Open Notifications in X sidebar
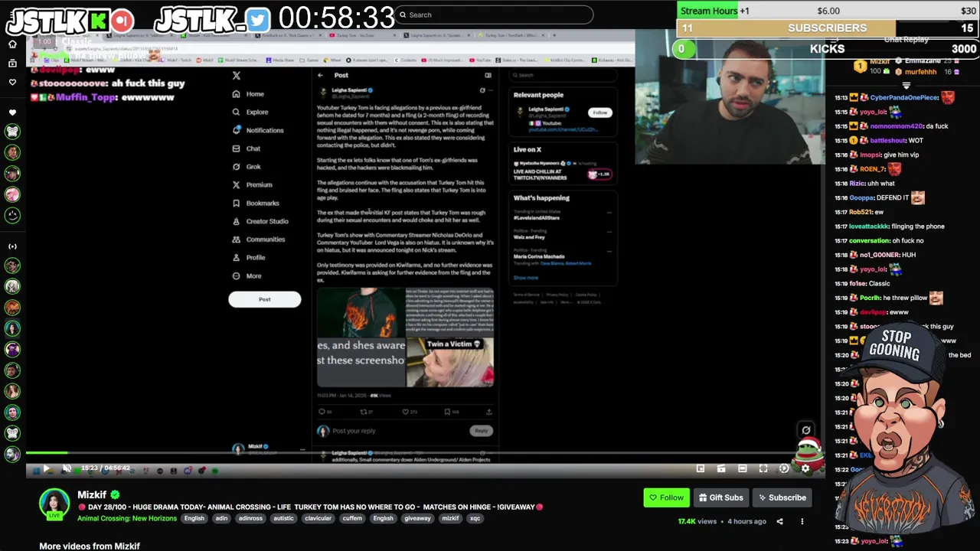Screen dimensions: 980x551 [x=258, y=130]
